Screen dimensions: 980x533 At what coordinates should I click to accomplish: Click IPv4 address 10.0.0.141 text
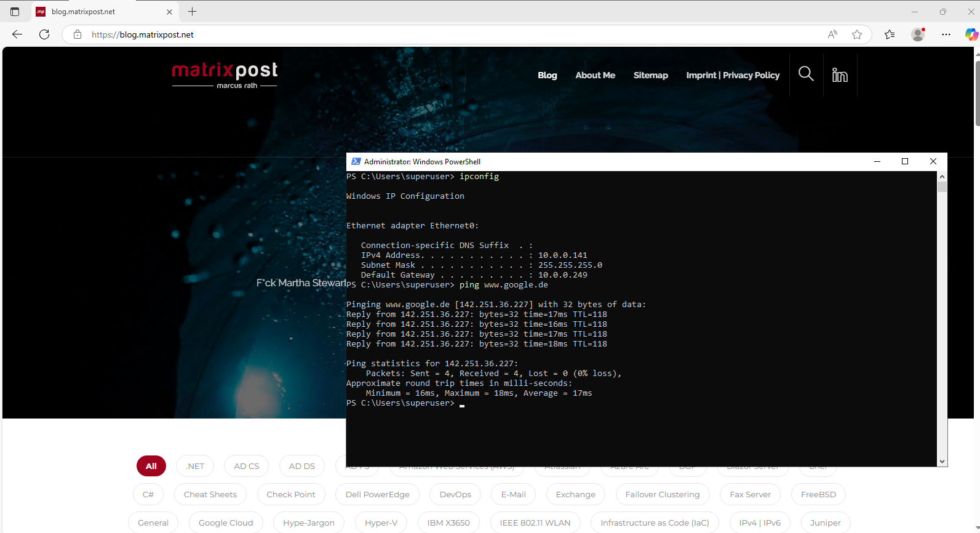point(563,255)
